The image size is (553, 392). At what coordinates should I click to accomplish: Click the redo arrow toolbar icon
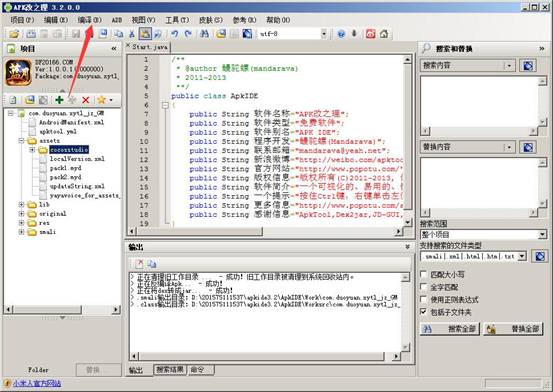point(188,34)
